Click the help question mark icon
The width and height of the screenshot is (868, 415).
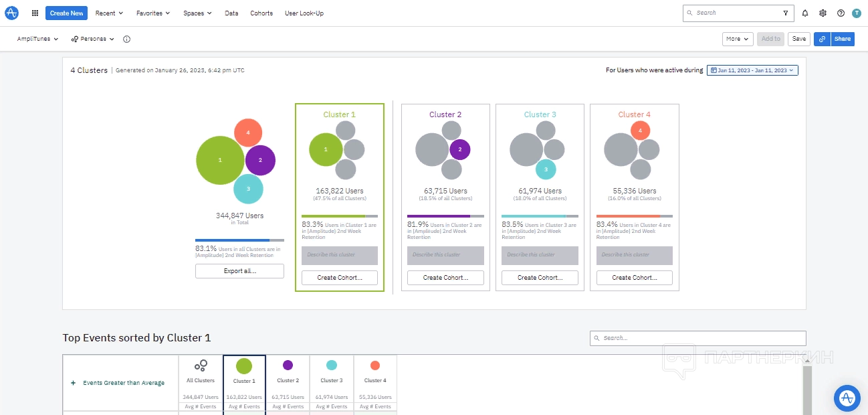point(841,13)
